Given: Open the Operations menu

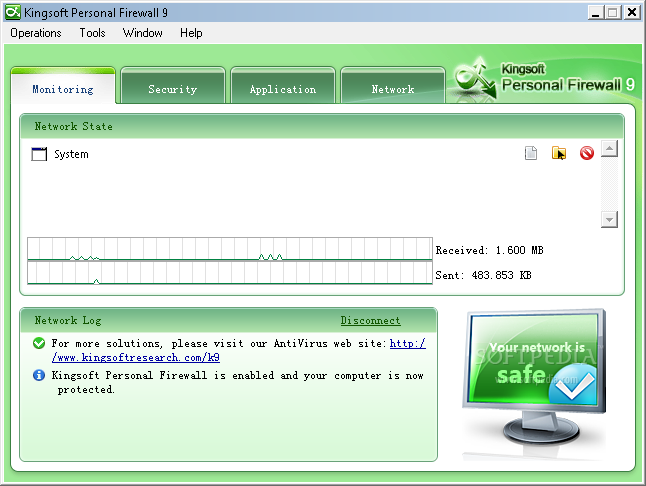Looking at the screenshot, I should pyautogui.click(x=36, y=33).
